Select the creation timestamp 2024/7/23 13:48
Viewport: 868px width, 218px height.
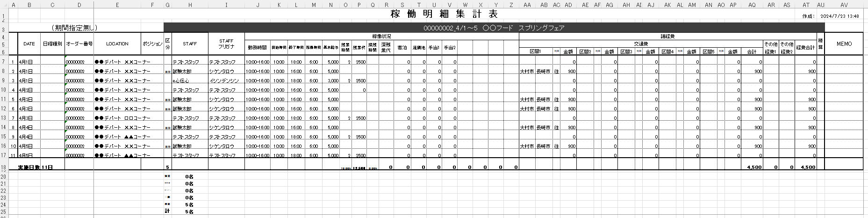click(840, 16)
